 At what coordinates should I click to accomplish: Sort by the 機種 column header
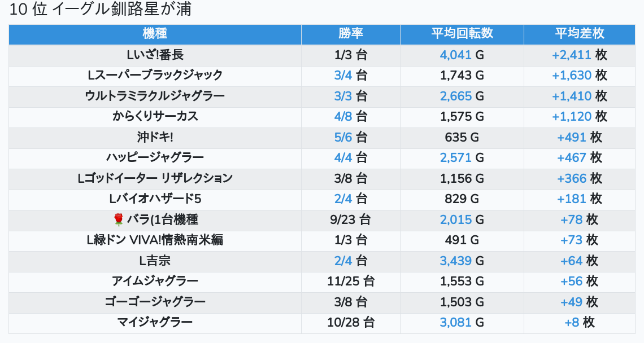pyautogui.click(x=155, y=34)
